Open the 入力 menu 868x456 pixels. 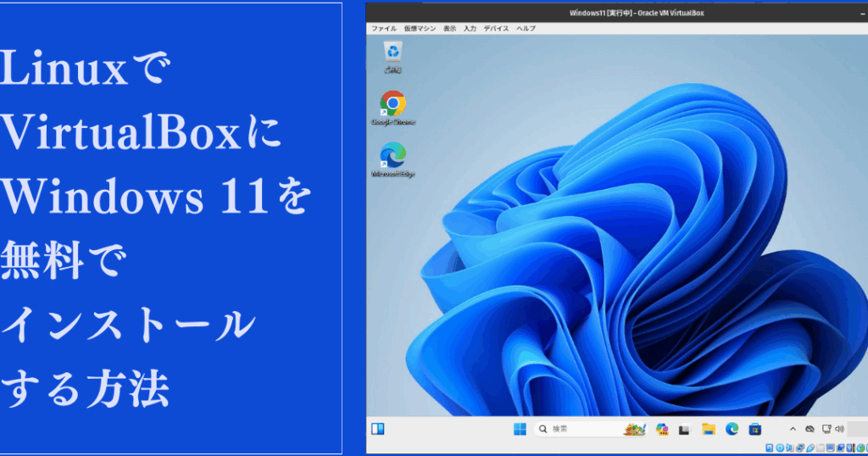[470, 28]
